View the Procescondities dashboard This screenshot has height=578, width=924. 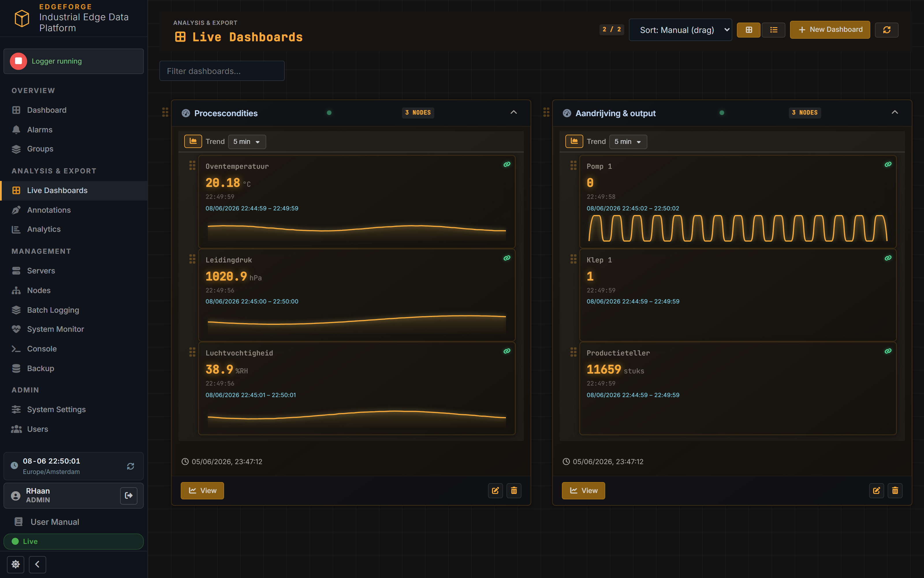(202, 490)
